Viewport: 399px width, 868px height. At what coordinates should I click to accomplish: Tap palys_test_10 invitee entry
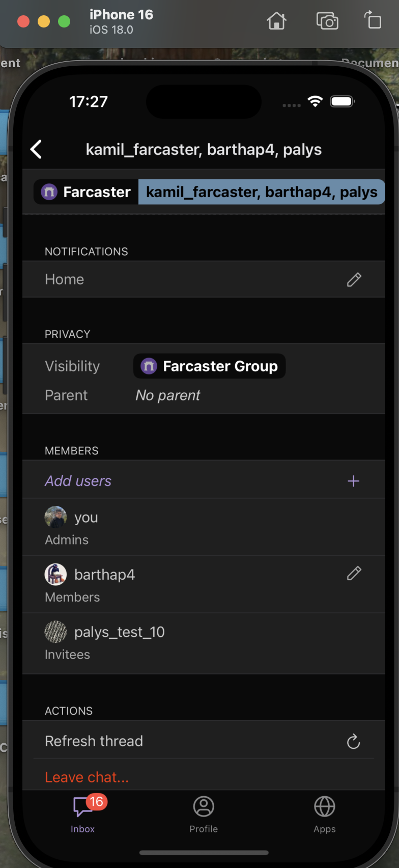119,632
